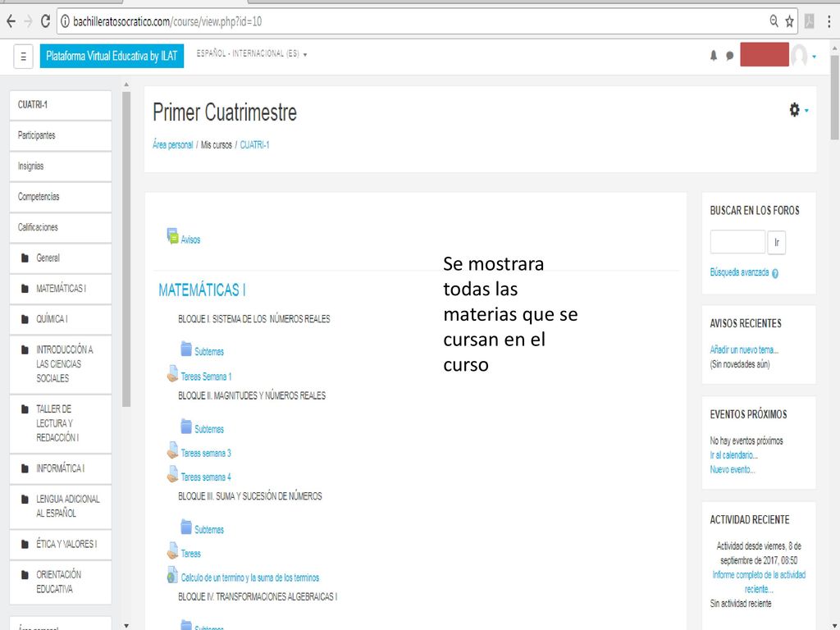
Task: Click the browser address bar URL
Action: tap(167, 21)
